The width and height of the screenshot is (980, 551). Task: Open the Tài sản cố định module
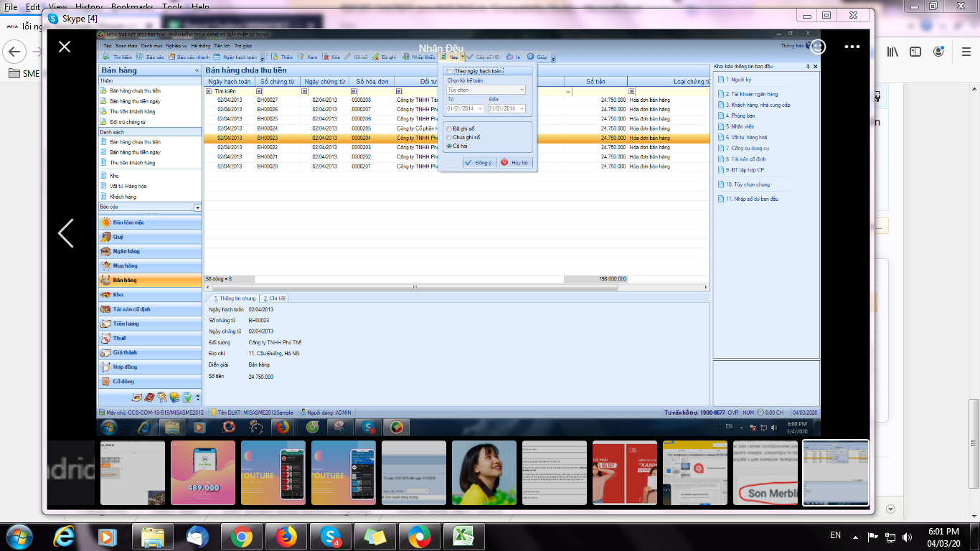click(150, 309)
